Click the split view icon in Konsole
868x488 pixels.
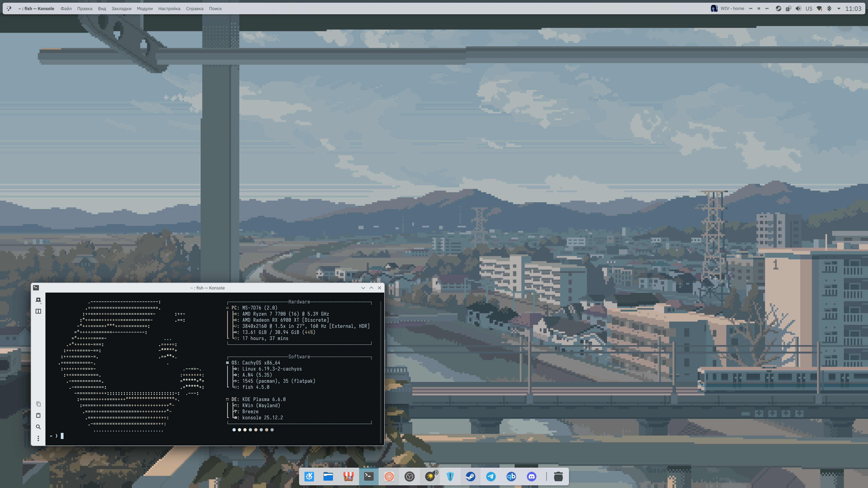(38, 311)
